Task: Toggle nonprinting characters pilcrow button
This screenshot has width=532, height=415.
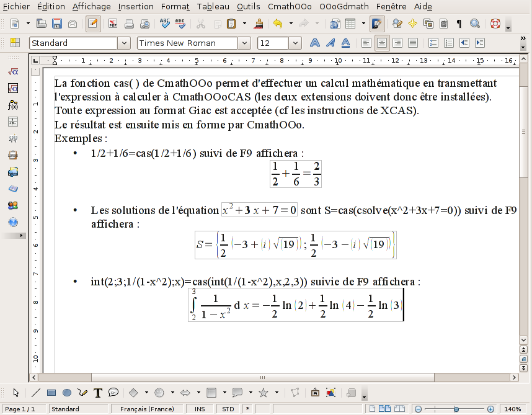Action: pos(459,24)
